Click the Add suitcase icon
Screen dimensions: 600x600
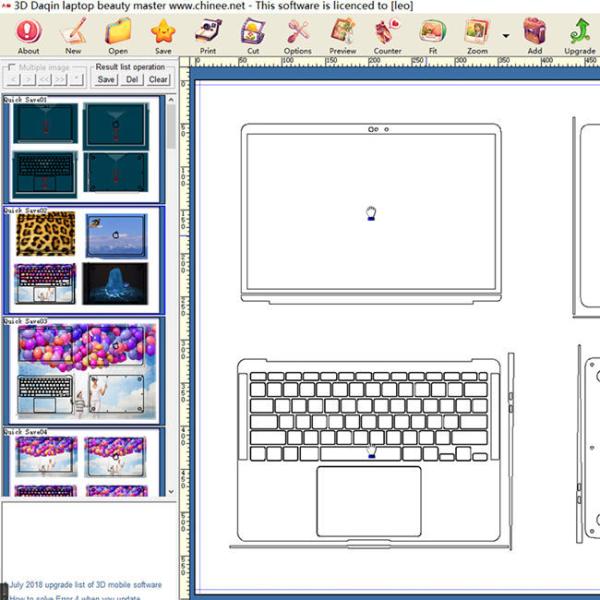tap(535, 34)
